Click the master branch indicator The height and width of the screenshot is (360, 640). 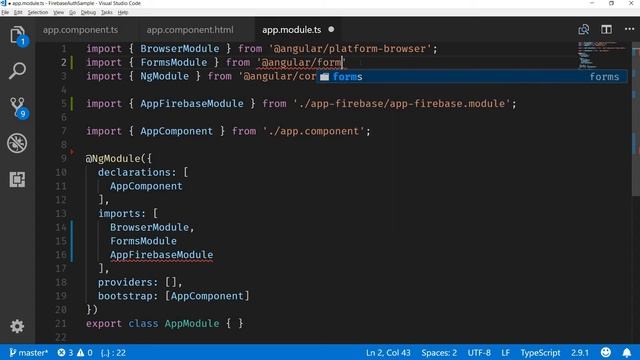click(29, 353)
